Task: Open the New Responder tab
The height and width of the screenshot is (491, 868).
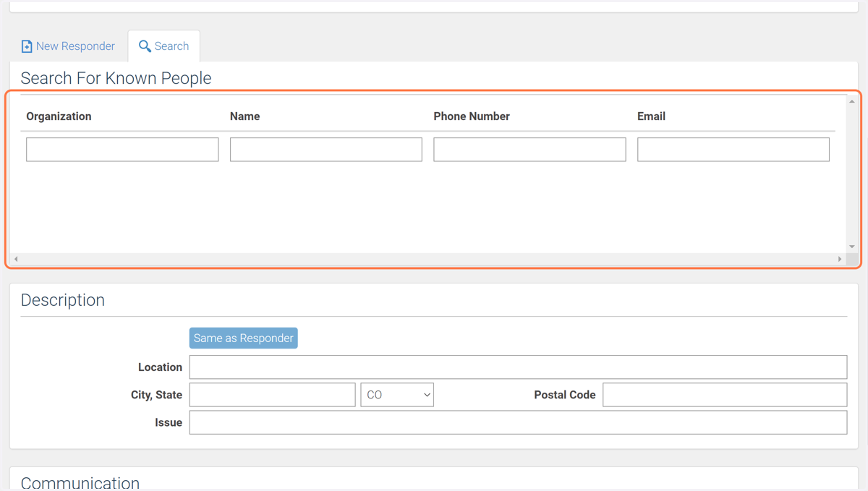Action: [x=68, y=46]
